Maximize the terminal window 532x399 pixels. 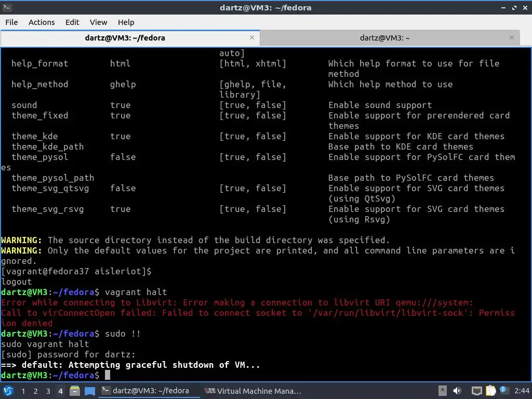514,7
